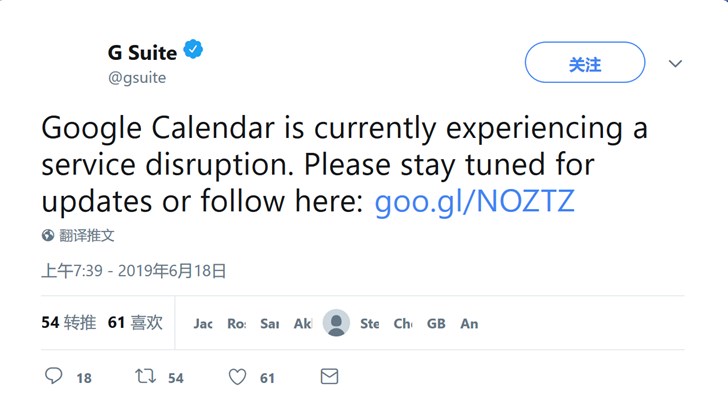Send tweet via direct message envelope icon
The width and height of the screenshot is (728, 404).
pos(328,377)
